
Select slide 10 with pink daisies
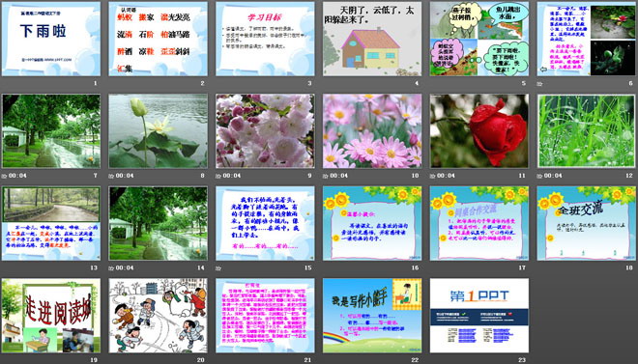(372, 131)
